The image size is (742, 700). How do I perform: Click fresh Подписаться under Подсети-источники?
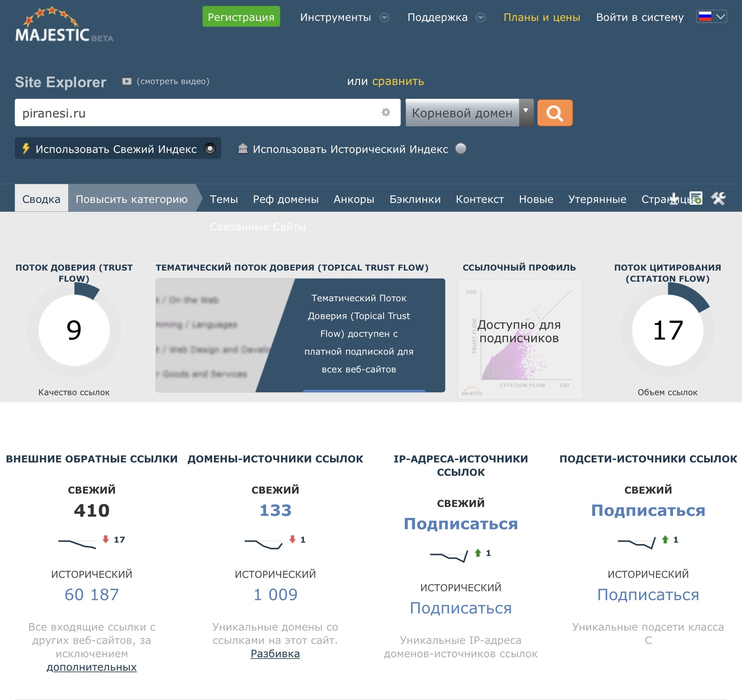coord(648,510)
